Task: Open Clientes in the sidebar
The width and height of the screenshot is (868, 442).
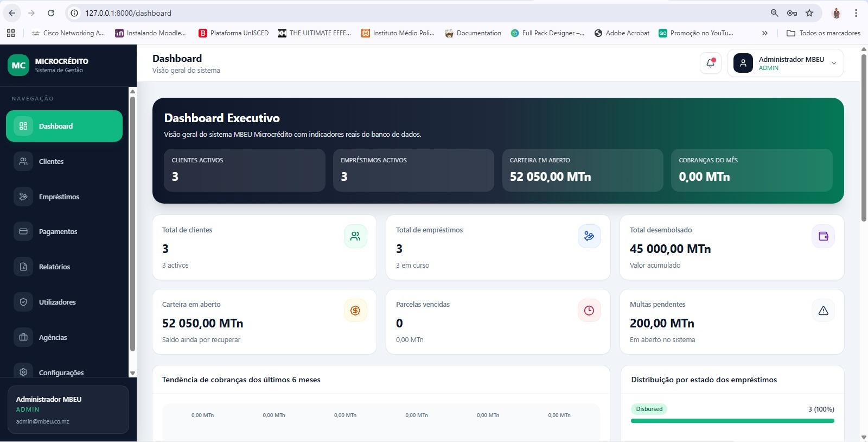Action: point(51,161)
